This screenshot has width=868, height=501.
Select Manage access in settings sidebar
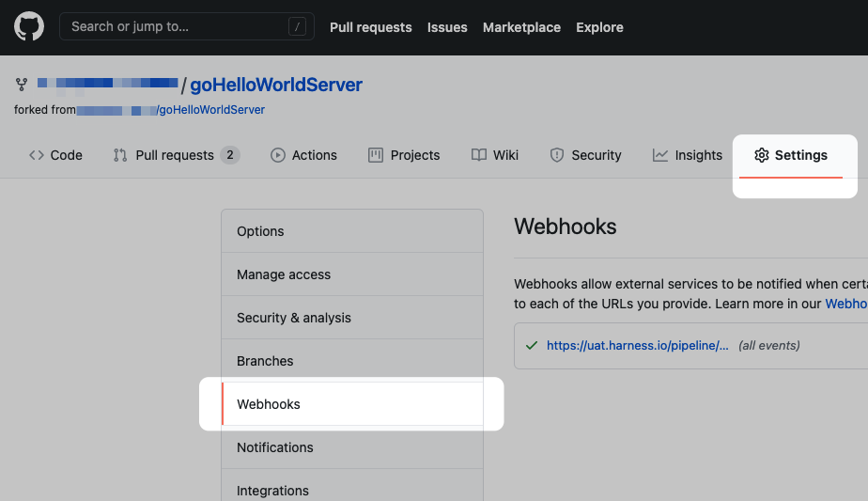coord(284,274)
